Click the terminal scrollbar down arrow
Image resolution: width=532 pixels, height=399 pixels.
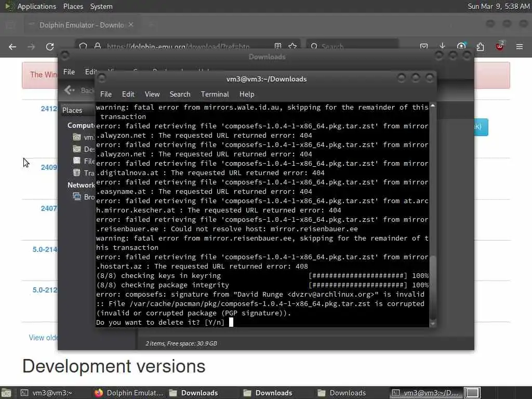pos(433,324)
